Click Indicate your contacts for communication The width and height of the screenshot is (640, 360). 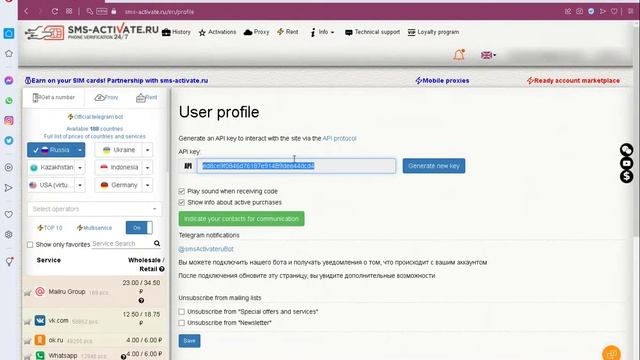coord(241,219)
